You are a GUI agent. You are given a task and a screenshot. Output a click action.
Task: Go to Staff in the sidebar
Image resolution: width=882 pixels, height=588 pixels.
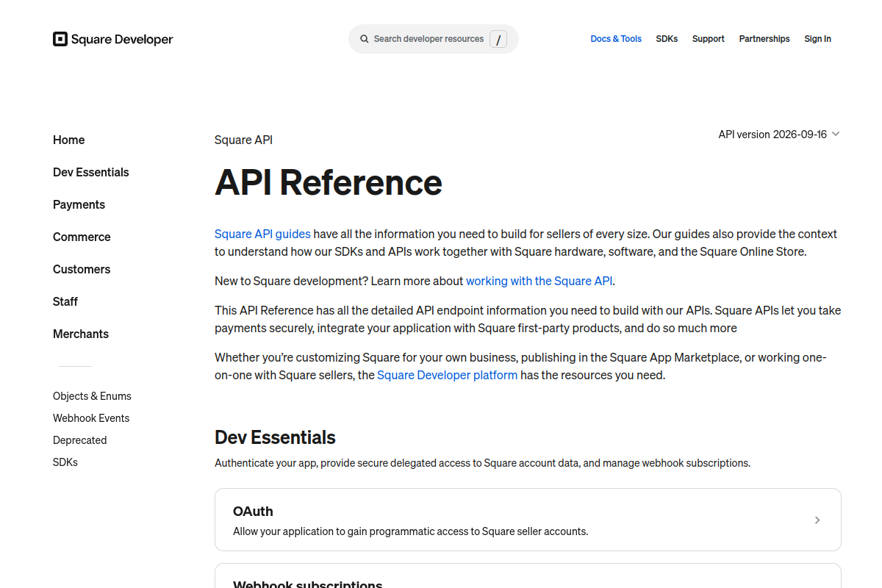(x=65, y=301)
